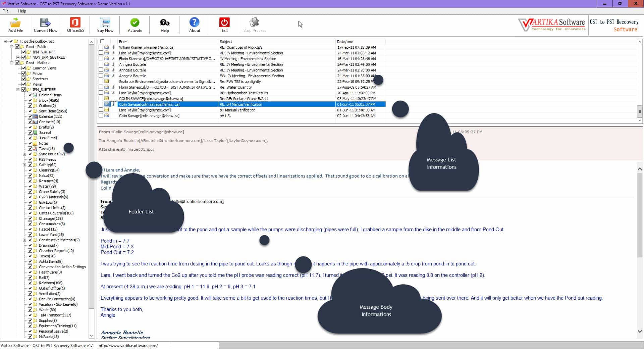Click the Notes folder icon

(35, 143)
